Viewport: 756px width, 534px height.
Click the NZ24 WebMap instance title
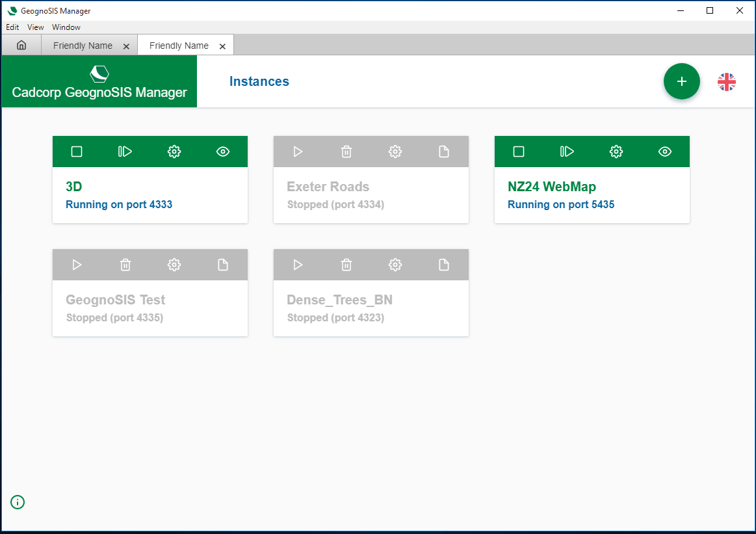point(552,187)
